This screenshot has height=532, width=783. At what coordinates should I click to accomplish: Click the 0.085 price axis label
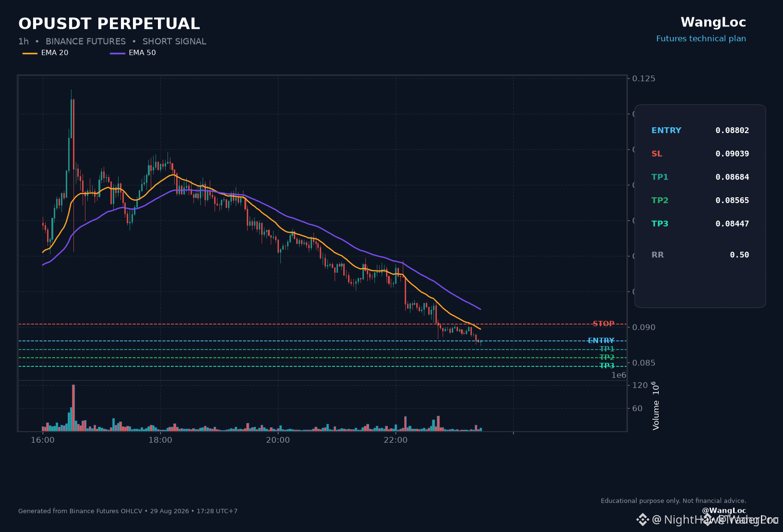pyautogui.click(x=644, y=363)
